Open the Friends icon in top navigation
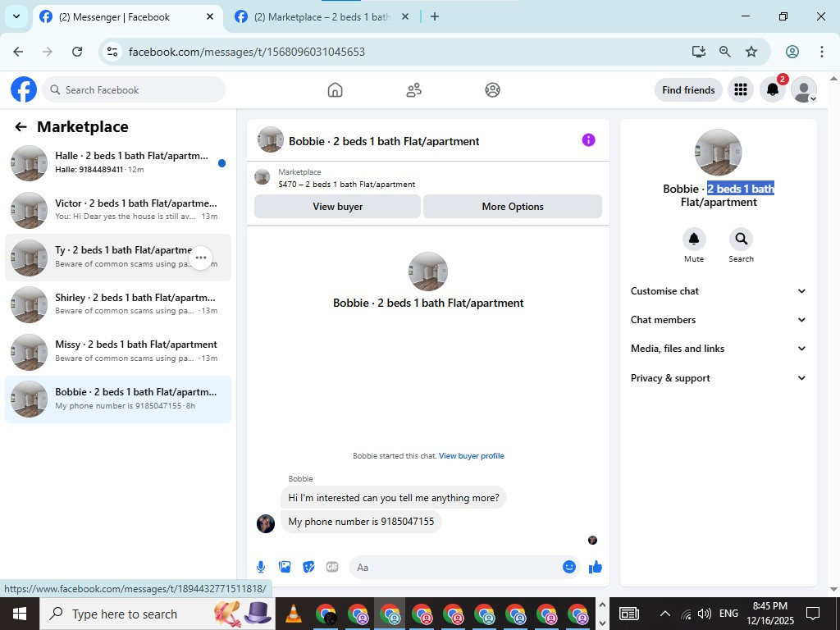Image resolution: width=840 pixels, height=630 pixels. [x=413, y=90]
